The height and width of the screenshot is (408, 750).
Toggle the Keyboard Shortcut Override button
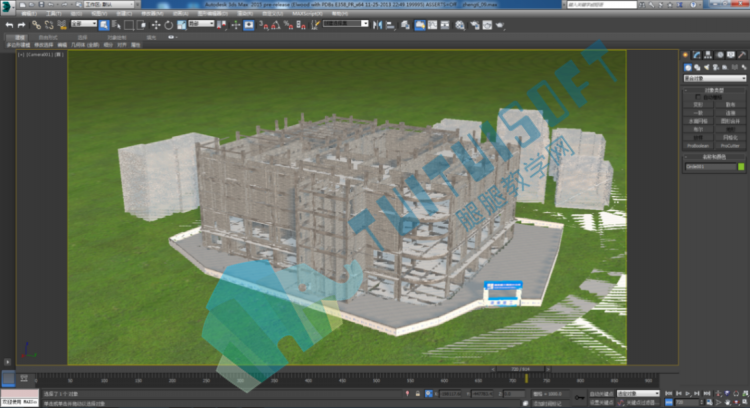(x=249, y=25)
